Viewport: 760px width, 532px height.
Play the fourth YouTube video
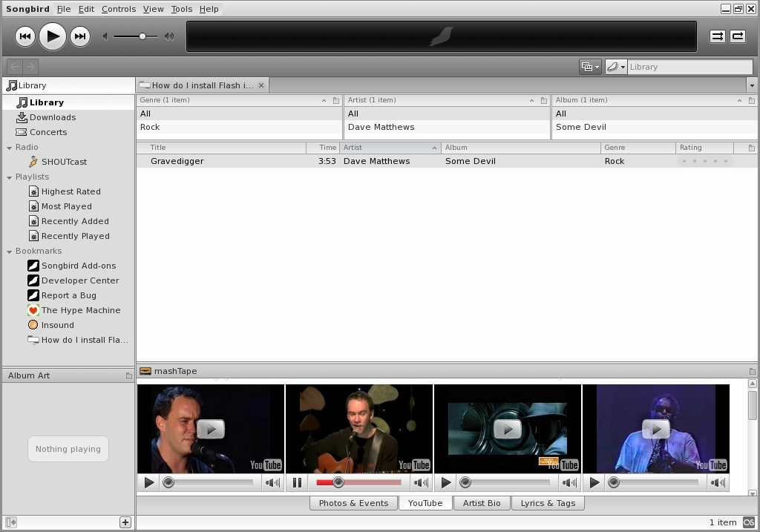(594, 482)
